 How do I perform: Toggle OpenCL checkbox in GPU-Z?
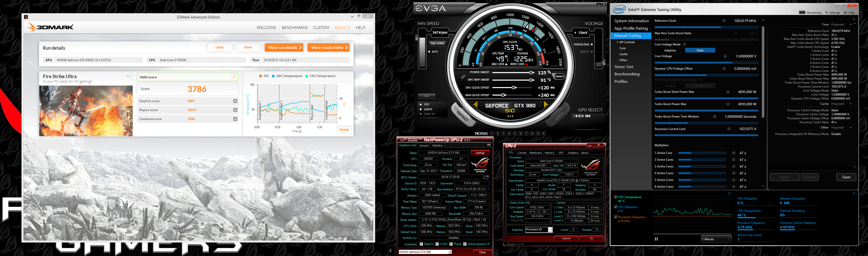(x=421, y=244)
